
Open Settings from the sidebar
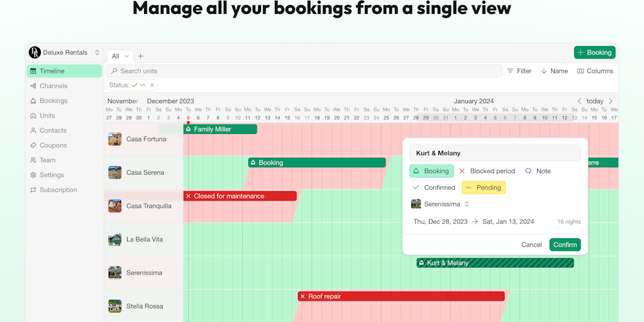pos(52,175)
